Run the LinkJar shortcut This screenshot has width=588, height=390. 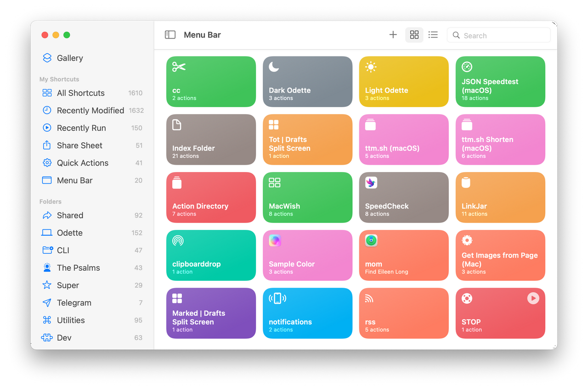(x=500, y=197)
